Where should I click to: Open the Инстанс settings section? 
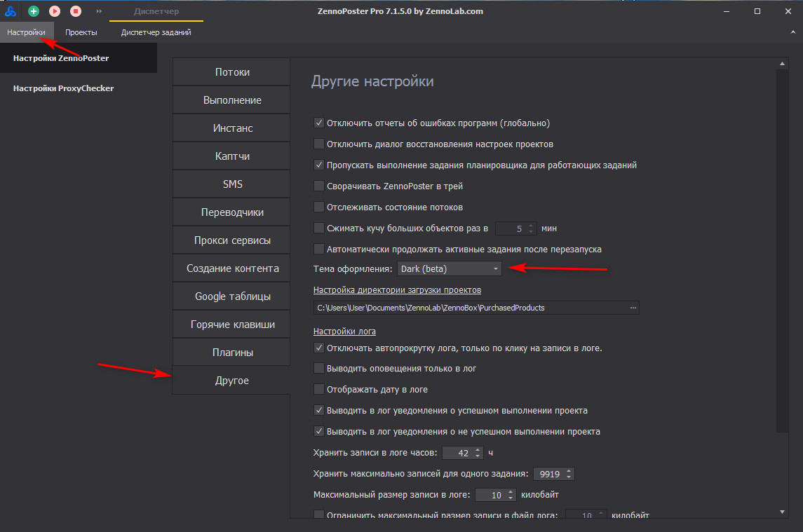pos(232,128)
